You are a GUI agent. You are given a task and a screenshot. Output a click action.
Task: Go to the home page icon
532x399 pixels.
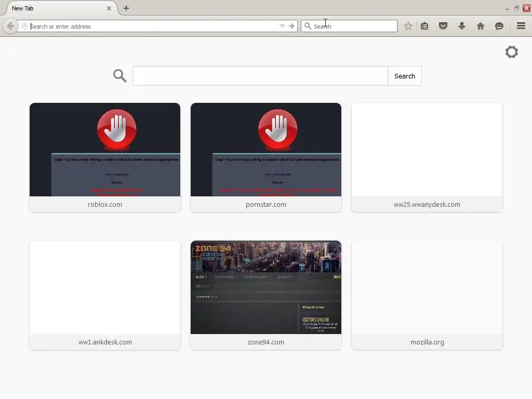click(481, 26)
